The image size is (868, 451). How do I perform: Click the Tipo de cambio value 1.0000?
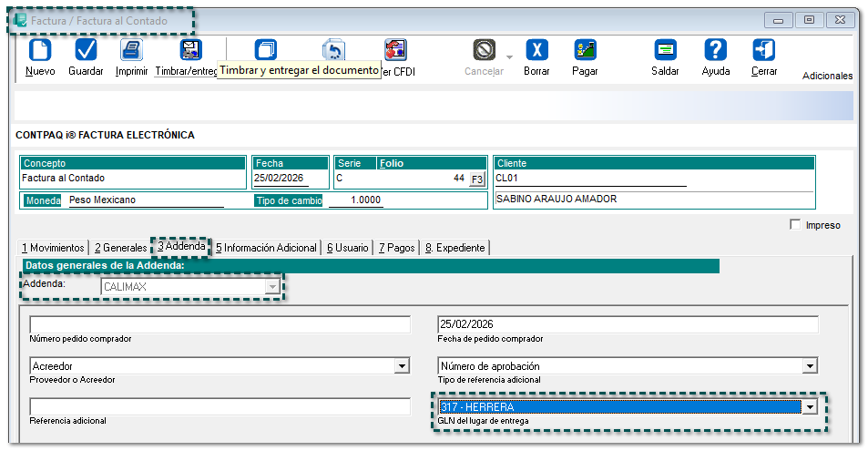pos(355,200)
